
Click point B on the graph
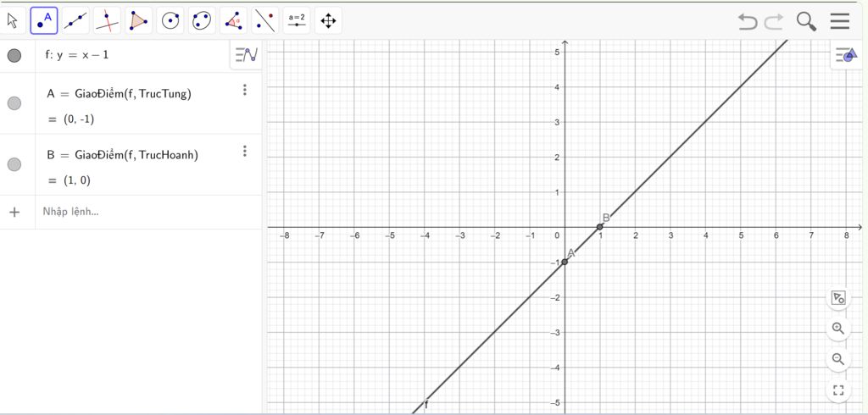pyautogui.click(x=599, y=227)
